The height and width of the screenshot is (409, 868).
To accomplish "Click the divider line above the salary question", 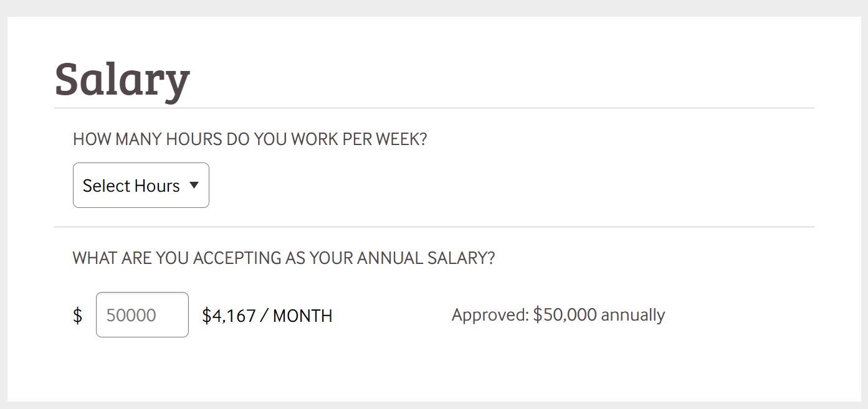I will [x=434, y=227].
